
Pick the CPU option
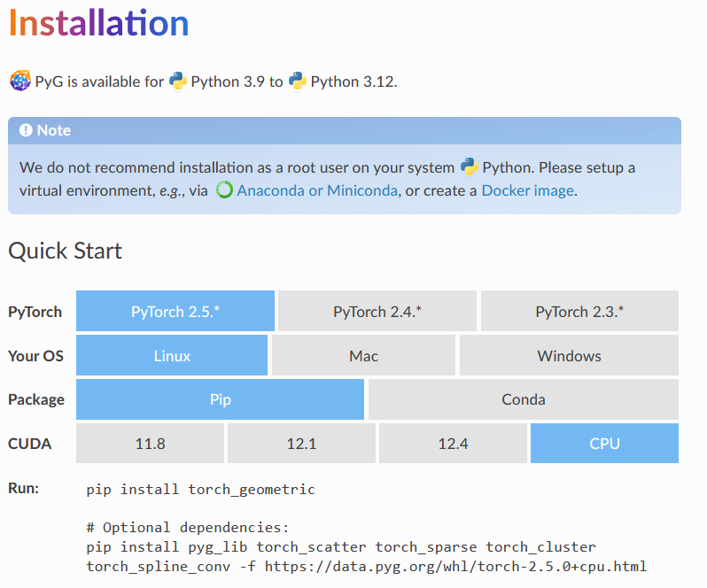coord(604,444)
